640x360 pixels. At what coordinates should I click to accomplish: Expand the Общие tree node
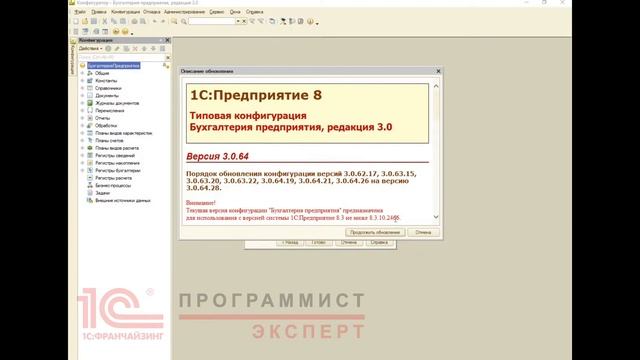82,73
